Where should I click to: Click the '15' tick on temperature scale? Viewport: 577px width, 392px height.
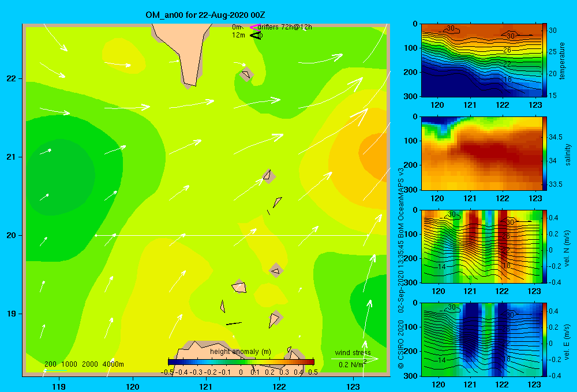point(552,95)
